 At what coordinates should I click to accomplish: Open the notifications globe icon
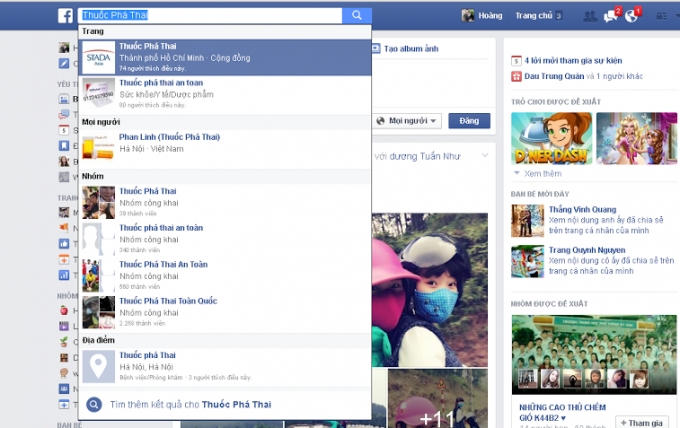(x=633, y=16)
